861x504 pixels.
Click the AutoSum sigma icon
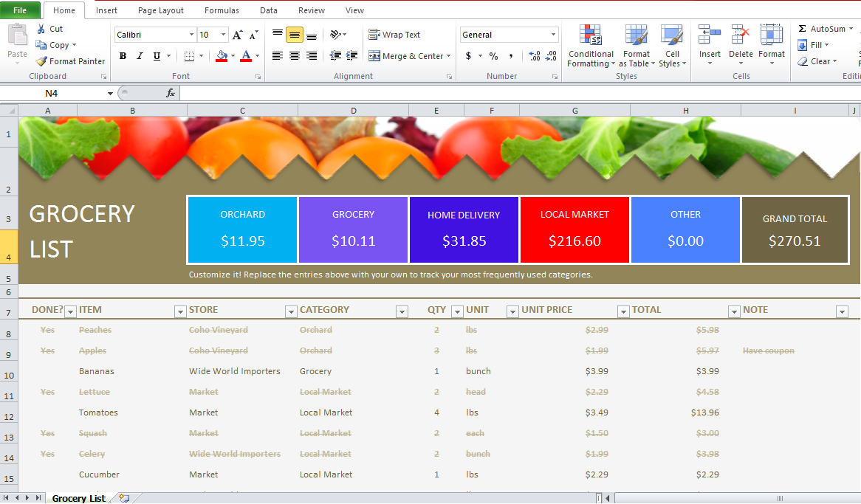[x=802, y=29]
